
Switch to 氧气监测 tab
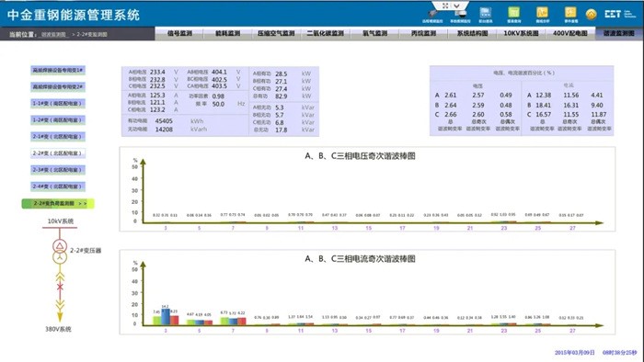(374, 33)
